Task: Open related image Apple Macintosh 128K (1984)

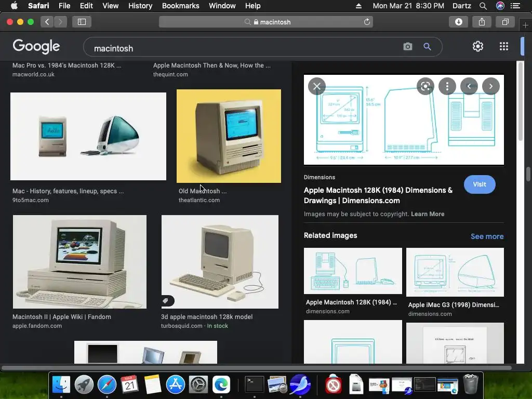Action: [353, 271]
